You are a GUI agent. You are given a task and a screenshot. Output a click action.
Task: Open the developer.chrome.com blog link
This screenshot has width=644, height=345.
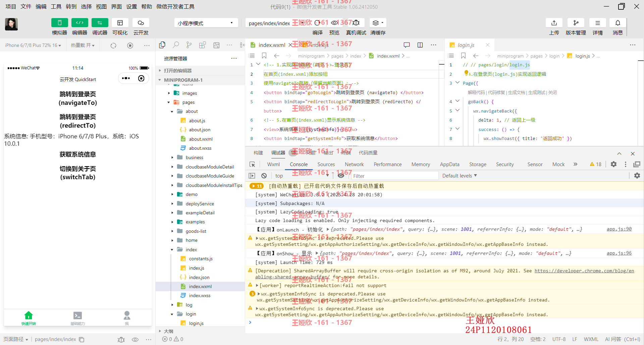[584, 271]
